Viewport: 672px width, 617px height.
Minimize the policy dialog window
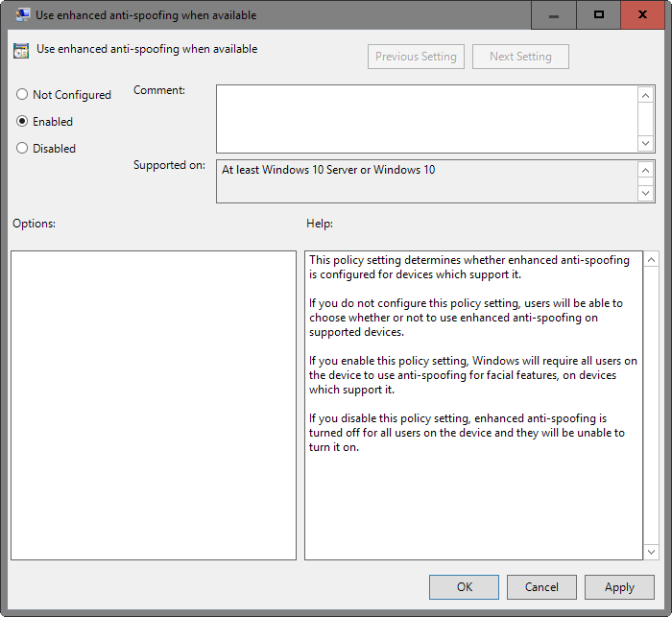click(554, 15)
